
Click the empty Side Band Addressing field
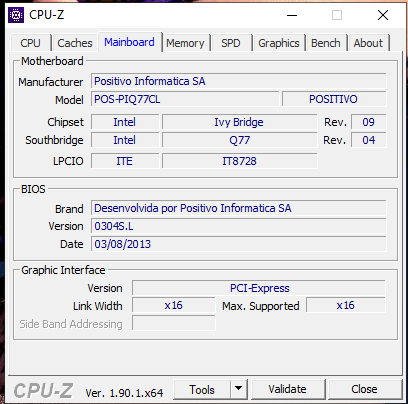click(x=174, y=323)
